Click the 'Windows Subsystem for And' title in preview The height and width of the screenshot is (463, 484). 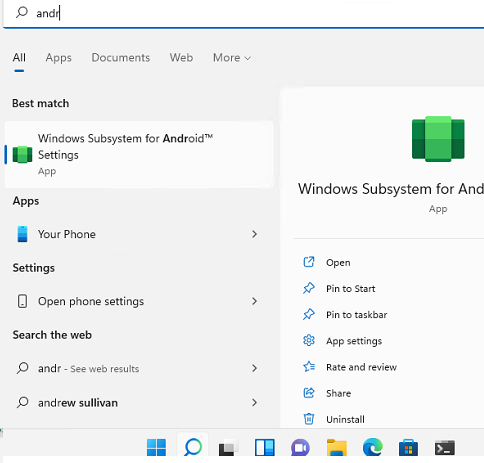391,189
